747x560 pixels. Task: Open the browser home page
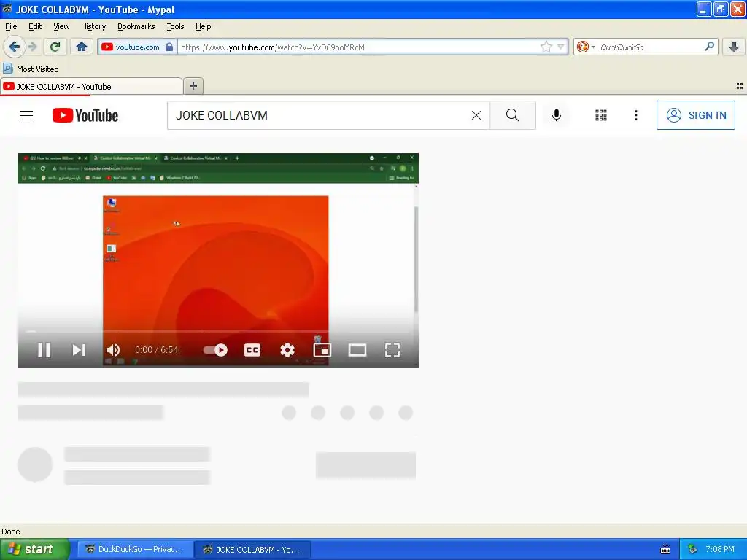click(x=82, y=47)
